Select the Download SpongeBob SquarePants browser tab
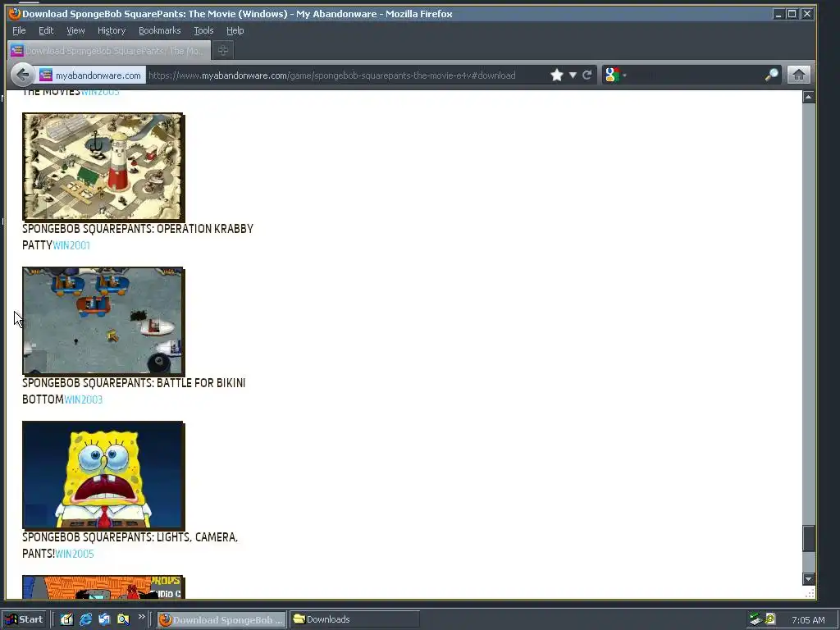840x630 pixels. (x=109, y=50)
